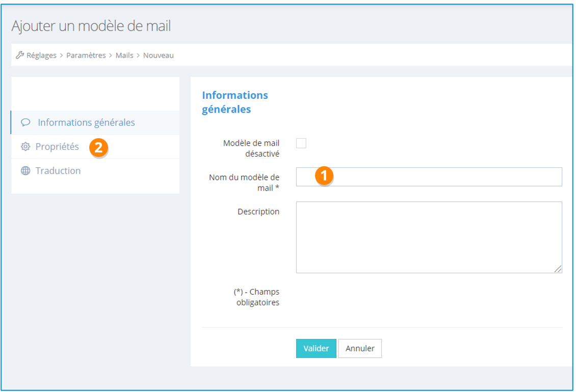Click inside the Description text area
Screen dimensions: 576x392
428,237
